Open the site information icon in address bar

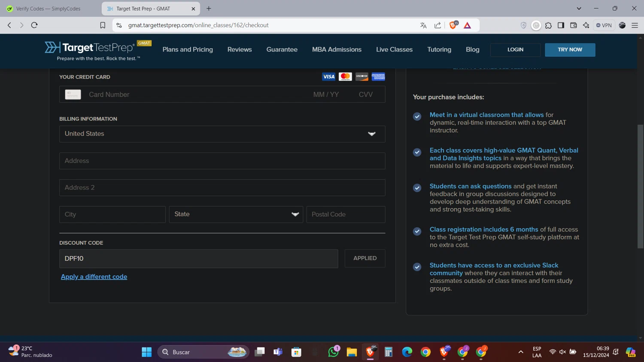click(x=119, y=25)
